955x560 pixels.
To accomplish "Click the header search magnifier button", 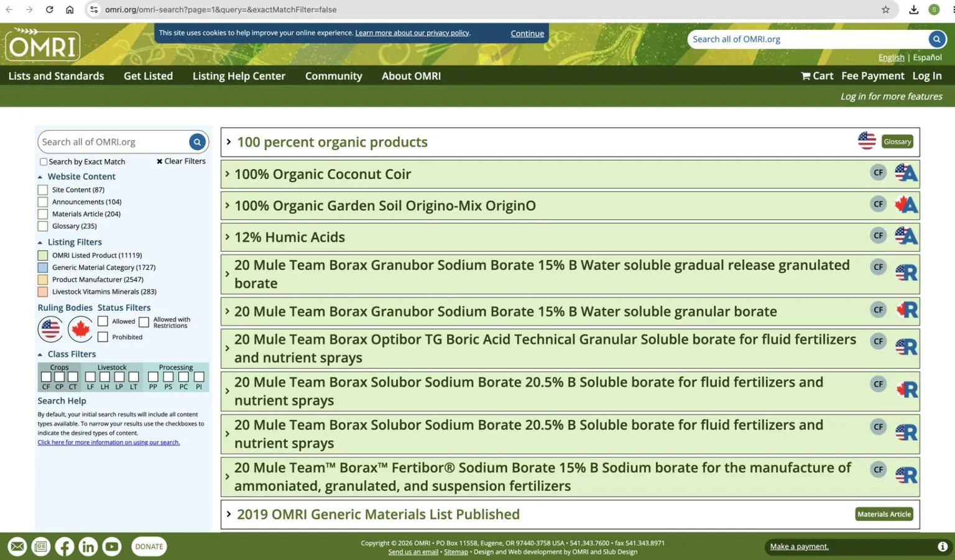I will tap(936, 39).
